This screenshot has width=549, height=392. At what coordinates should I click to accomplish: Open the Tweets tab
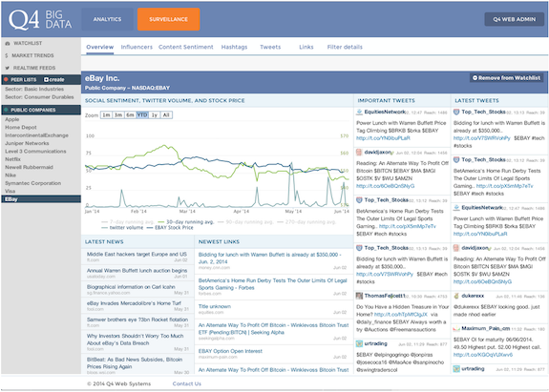point(270,47)
